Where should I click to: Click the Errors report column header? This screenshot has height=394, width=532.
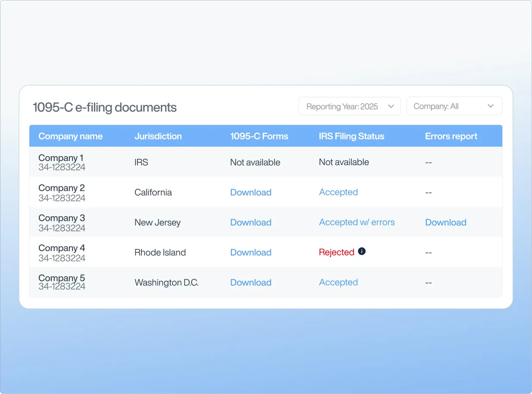pos(451,136)
